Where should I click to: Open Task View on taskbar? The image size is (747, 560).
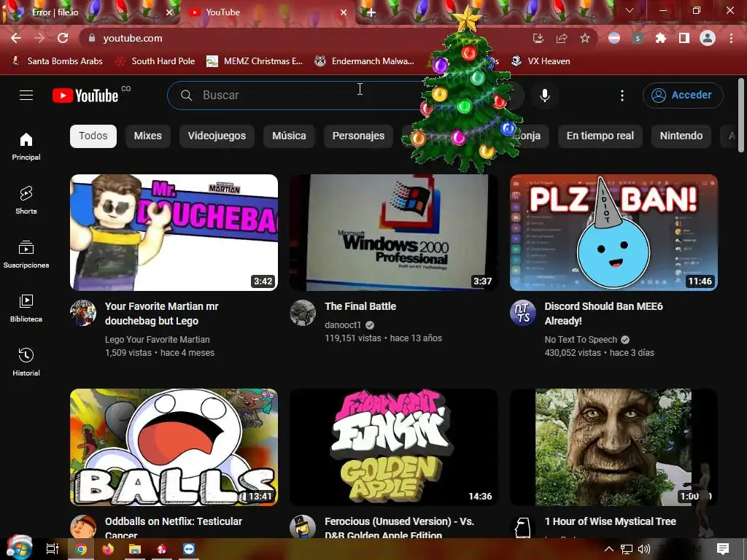click(x=53, y=549)
